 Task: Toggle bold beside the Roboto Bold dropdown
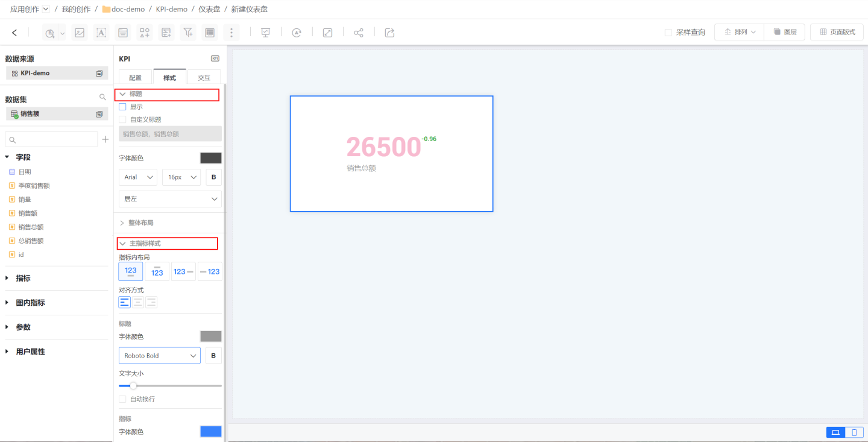point(213,356)
